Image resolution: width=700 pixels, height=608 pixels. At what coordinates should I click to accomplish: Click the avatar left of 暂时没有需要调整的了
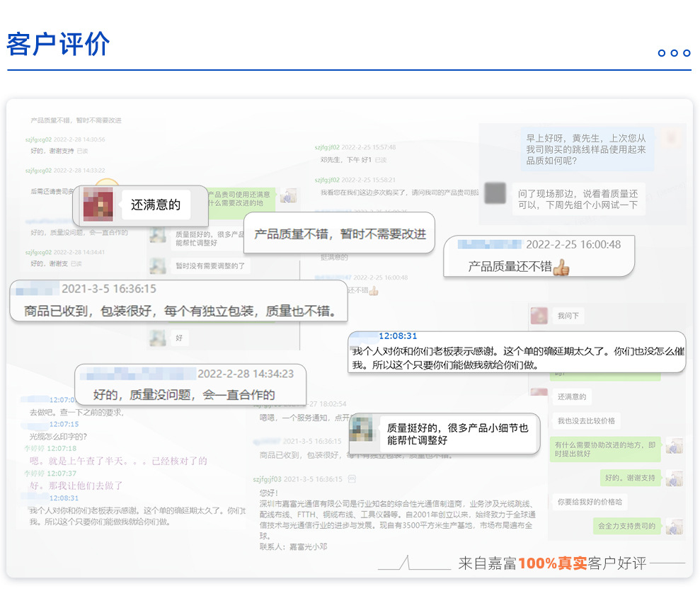(158, 265)
